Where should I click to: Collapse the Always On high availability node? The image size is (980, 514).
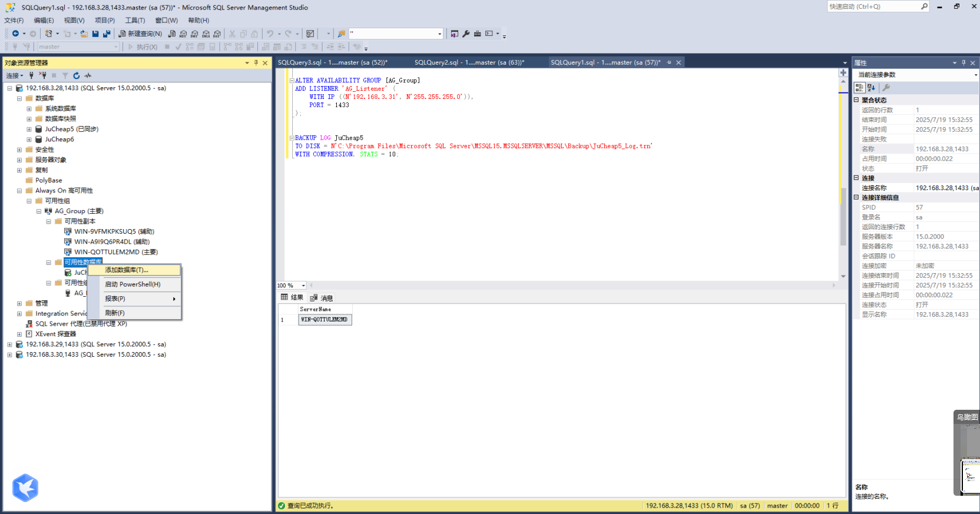pyautogui.click(x=19, y=191)
